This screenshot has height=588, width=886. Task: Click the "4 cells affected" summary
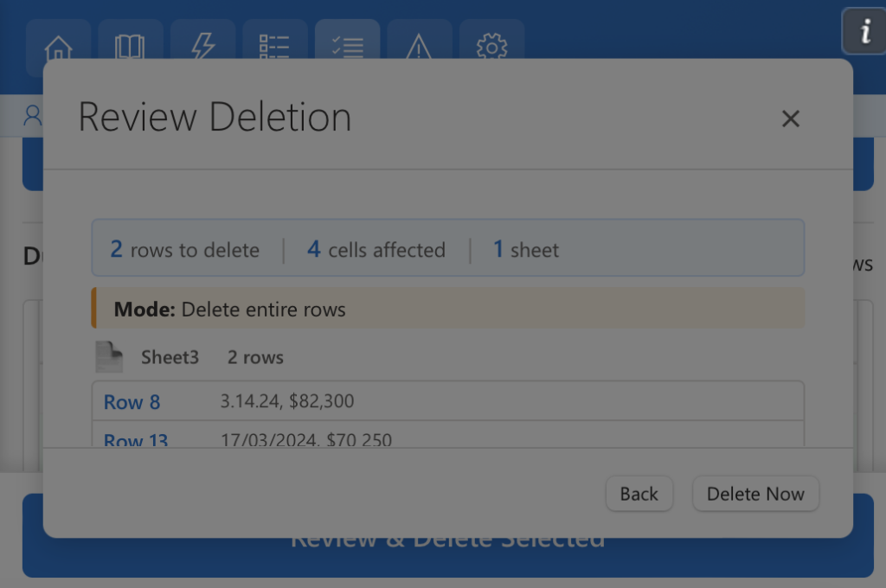point(376,250)
